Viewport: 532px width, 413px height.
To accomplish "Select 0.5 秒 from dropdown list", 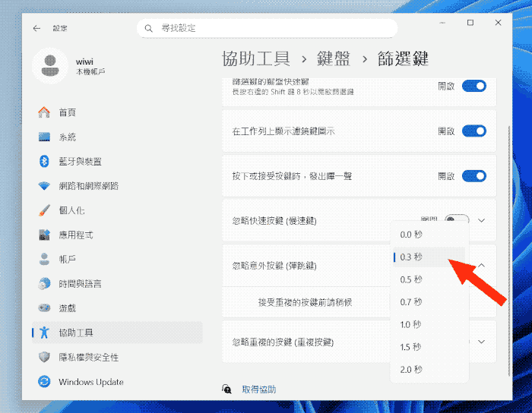I will tap(411, 279).
